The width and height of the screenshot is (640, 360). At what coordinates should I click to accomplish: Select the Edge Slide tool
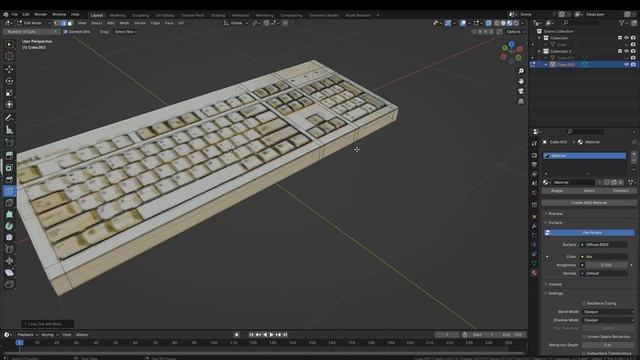tap(9, 249)
